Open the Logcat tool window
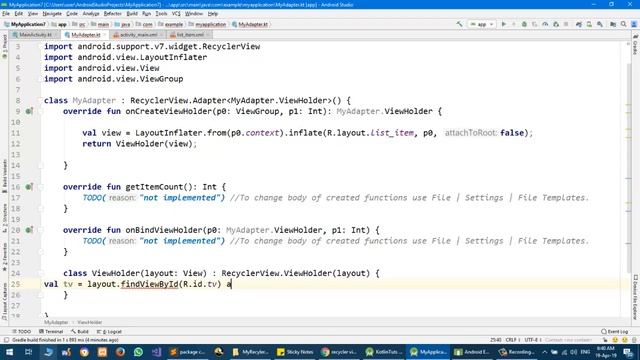The height and width of the screenshot is (360, 640). tap(109, 331)
